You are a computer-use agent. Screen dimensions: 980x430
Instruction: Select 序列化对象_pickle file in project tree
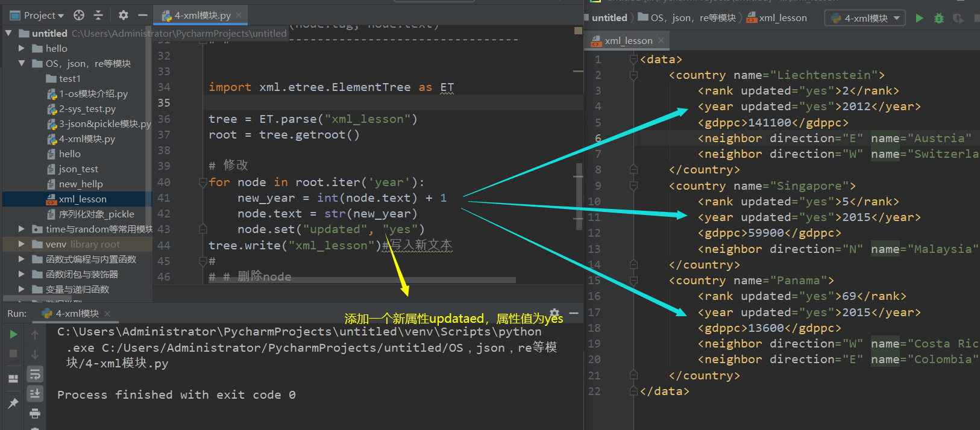[91, 214]
